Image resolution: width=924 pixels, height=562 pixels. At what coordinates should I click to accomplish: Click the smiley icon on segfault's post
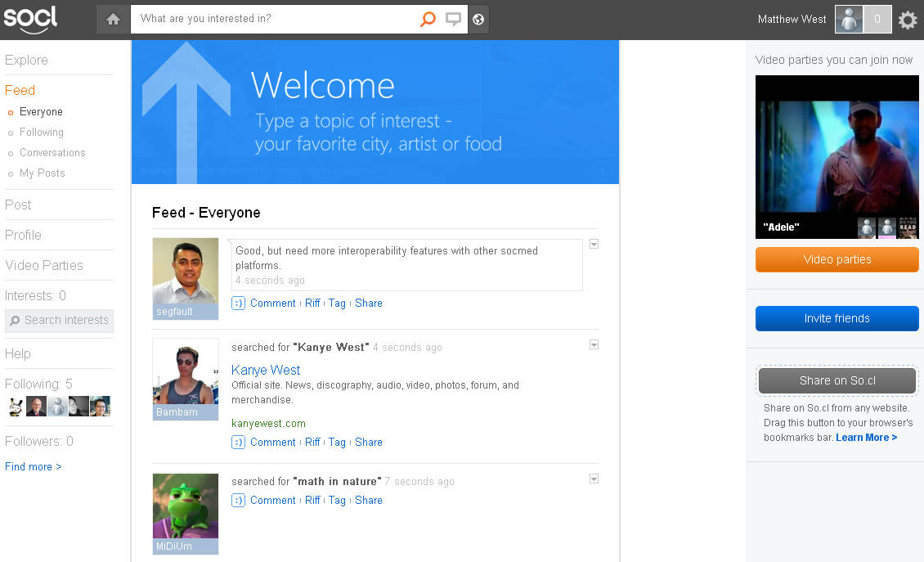click(238, 303)
